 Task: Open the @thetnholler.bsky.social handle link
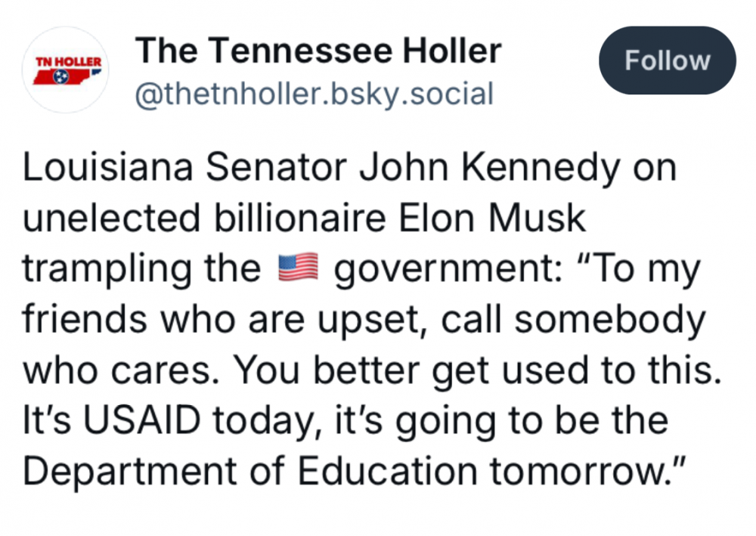314,94
